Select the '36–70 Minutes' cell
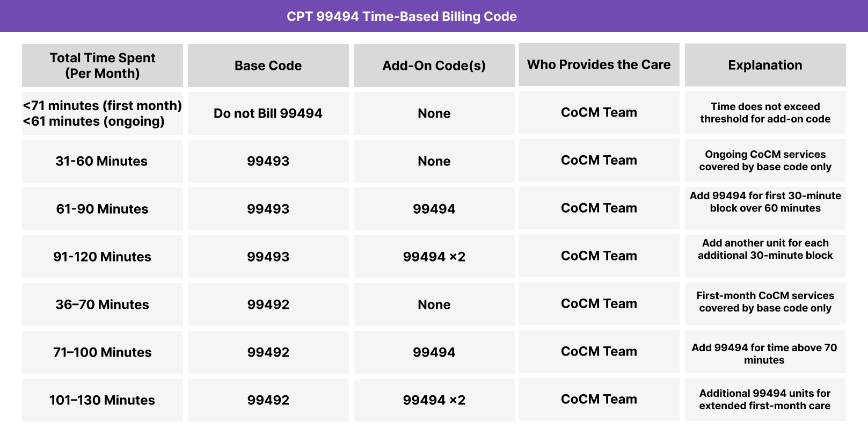 pos(102,305)
